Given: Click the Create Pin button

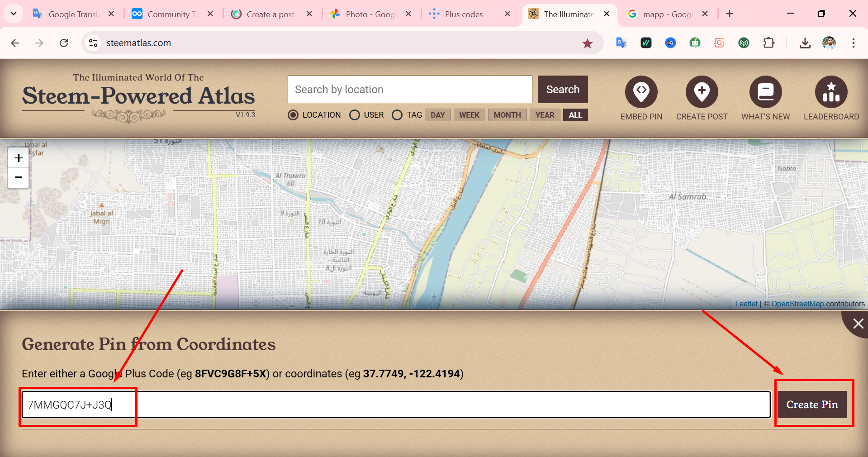Looking at the screenshot, I should pyautogui.click(x=812, y=405).
